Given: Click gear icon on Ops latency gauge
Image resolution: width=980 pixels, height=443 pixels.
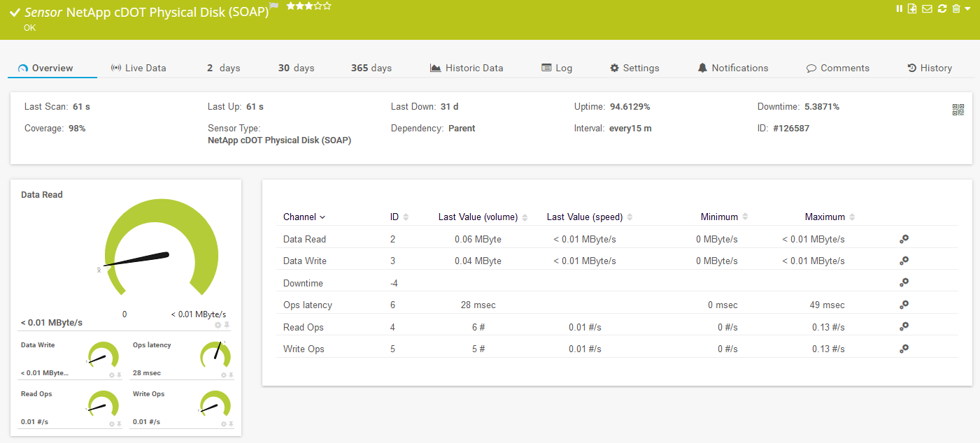Looking at the screenshot, I should pos(223,375).
